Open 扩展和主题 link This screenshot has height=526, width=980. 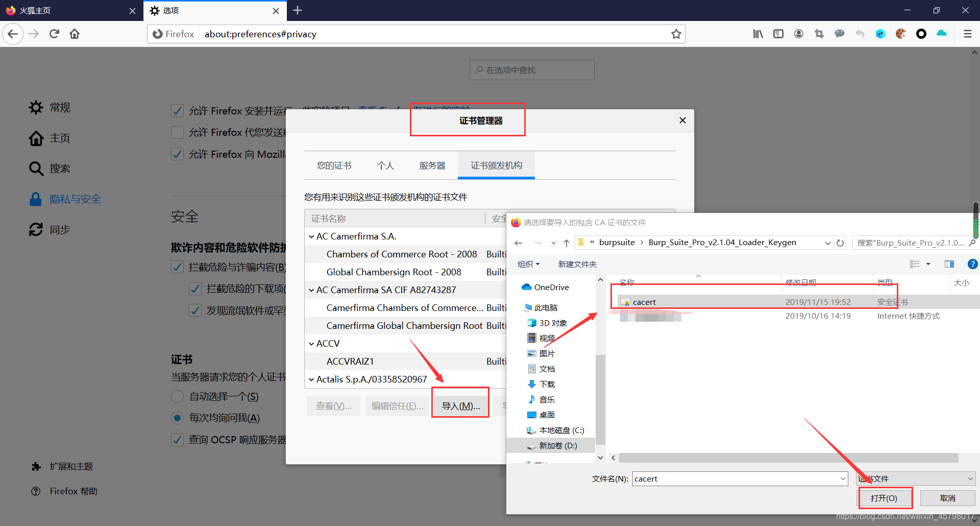[x=62, y=466]
